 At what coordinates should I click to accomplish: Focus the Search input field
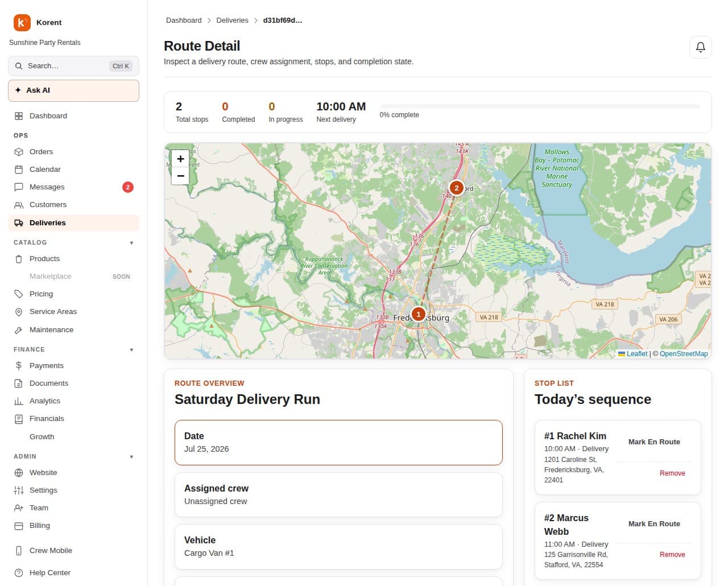[73, 66]
